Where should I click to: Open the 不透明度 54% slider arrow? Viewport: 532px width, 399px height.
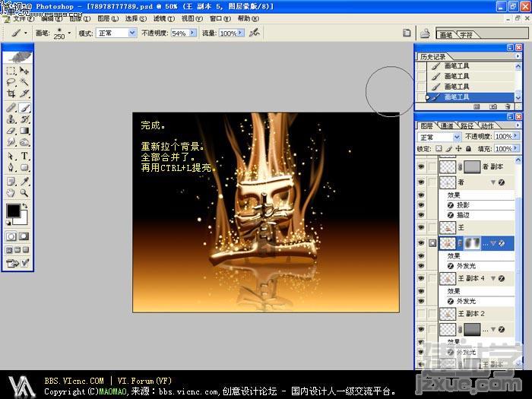coord(192,33)
